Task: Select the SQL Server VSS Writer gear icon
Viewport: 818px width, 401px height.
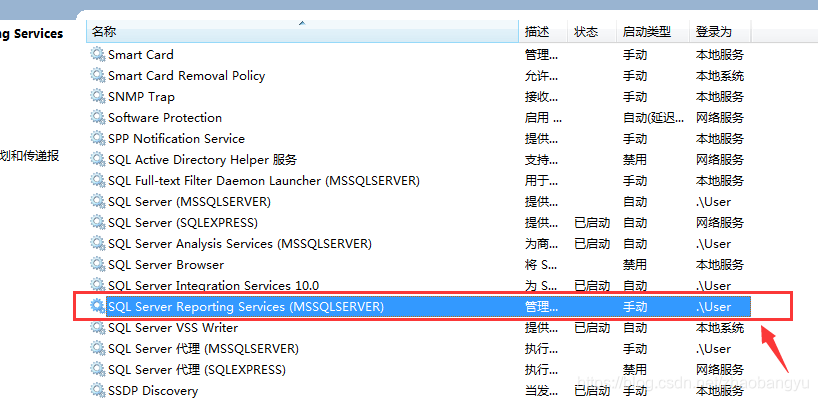Action: point(98,327)
